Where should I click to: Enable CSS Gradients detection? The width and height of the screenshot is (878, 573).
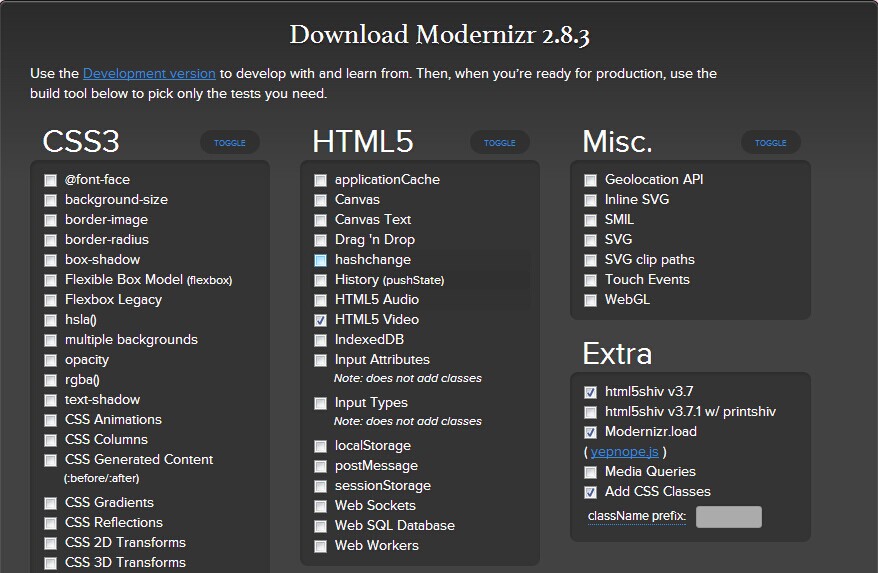pos(50,503)
